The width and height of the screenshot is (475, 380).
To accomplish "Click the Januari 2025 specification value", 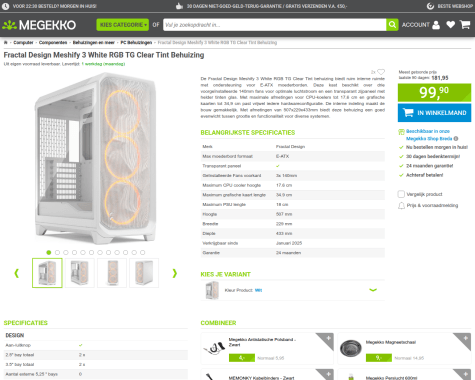I will point(289,243).
